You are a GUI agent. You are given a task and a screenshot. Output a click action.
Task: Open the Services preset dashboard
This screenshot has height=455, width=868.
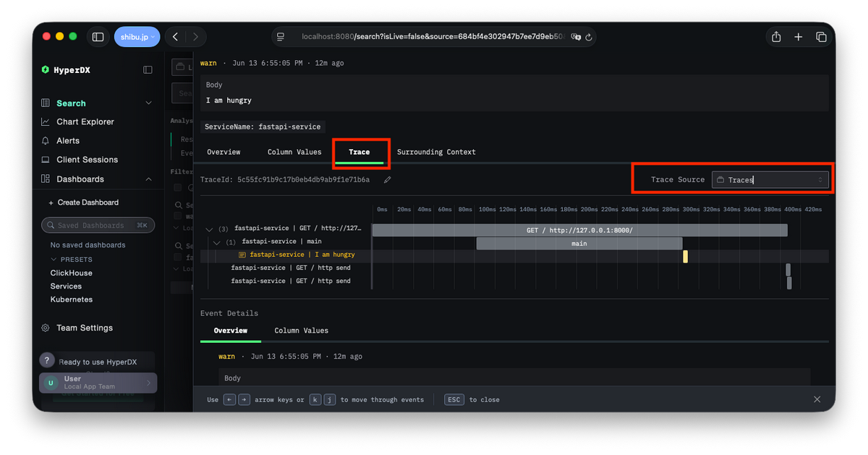tap(66, 286)
